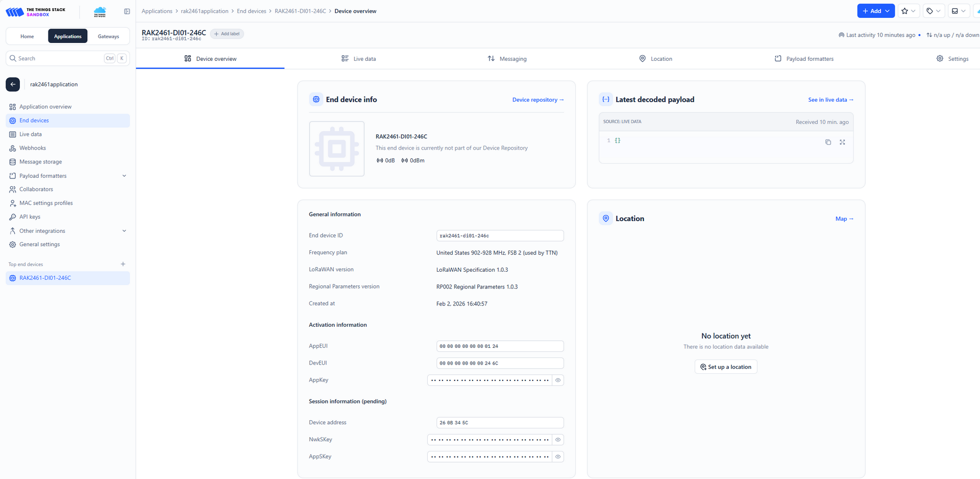Open the tag icon next to bookmark
980x479 pixels.
pyautogui.click(x=930, y=11)
